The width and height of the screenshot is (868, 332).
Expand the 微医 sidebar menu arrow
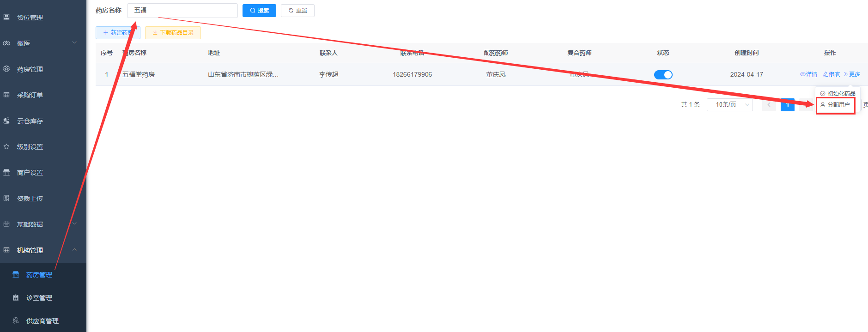coord(74,43)
